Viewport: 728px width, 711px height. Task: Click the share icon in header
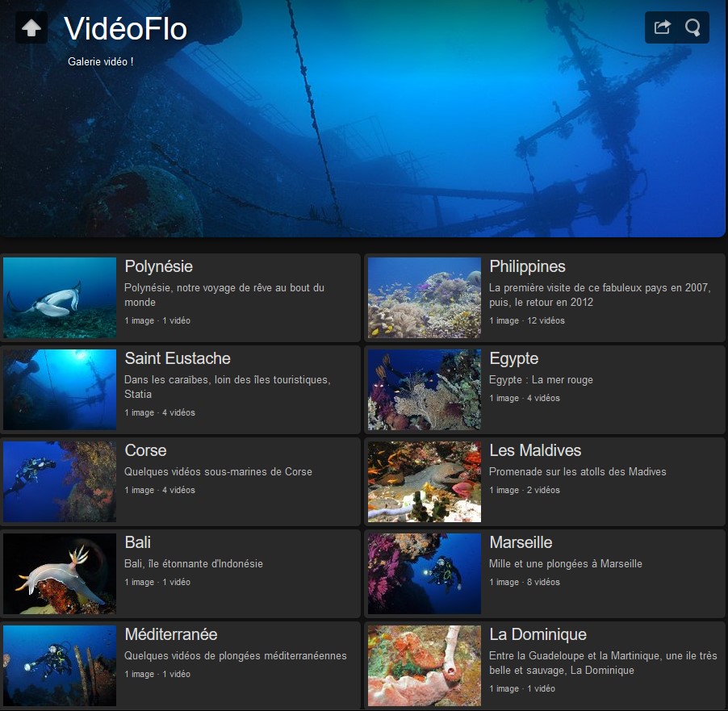point(662,27)
